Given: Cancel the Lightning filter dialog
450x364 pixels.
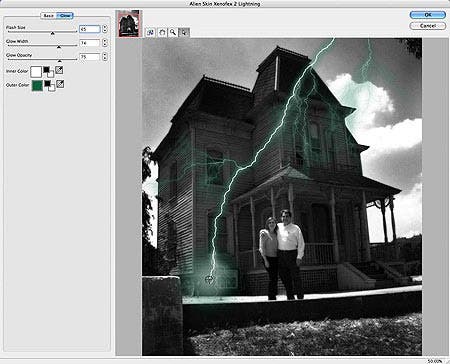Looking at the screenshot, I should tap(428, 26).
